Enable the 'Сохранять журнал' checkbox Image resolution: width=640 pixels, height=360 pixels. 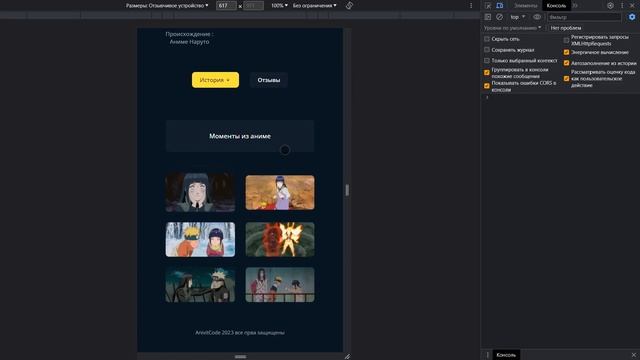coord(487,50)
